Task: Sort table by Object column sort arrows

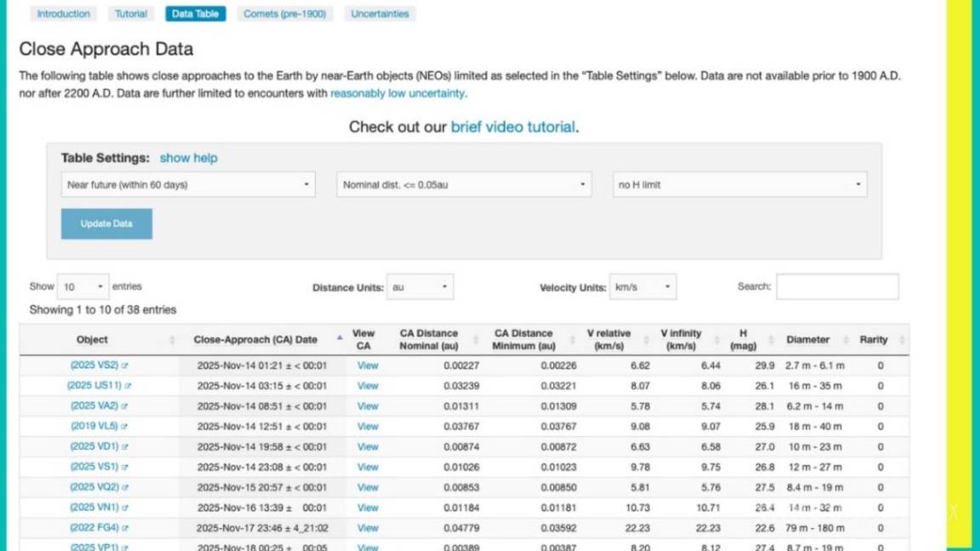Action: pyautogui.click(x=172, y=340)
